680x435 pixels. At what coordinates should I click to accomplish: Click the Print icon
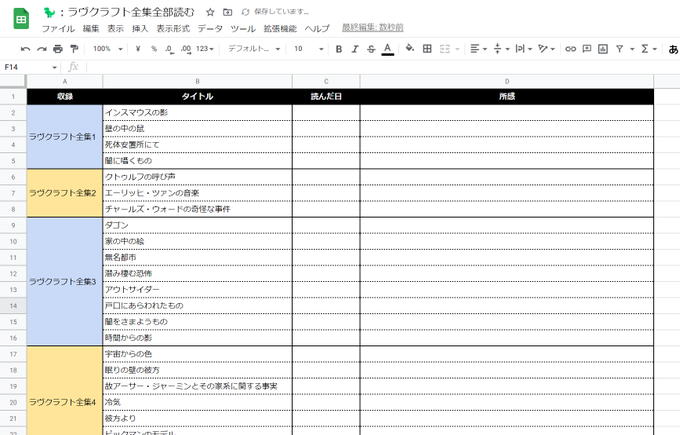(x=58, y=49)
